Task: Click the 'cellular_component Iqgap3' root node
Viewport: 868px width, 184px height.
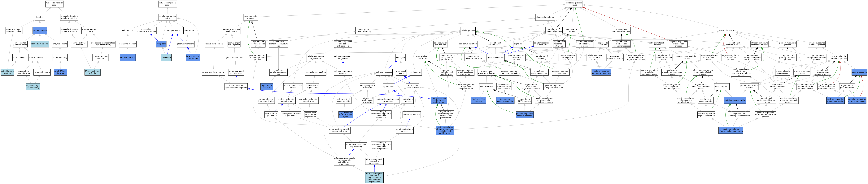Action: click(x=168, y=4)
